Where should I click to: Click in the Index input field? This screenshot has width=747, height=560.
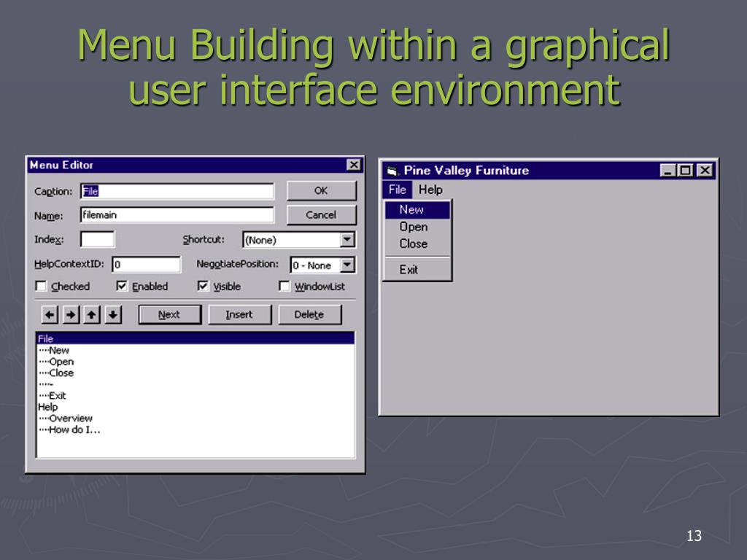click(97, 239)
